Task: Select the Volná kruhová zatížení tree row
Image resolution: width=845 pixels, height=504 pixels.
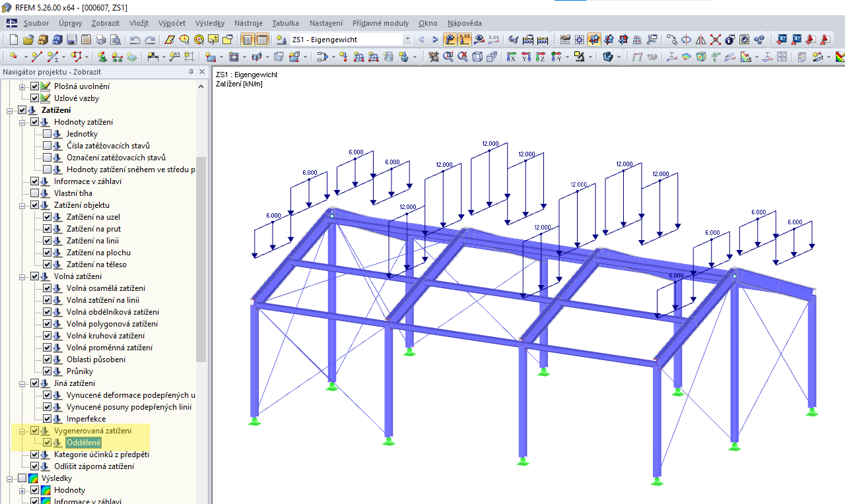Action: point(106,336)
